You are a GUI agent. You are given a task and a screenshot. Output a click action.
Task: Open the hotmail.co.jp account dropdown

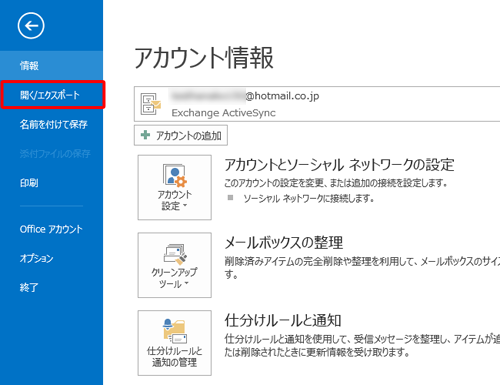[317, 104]
